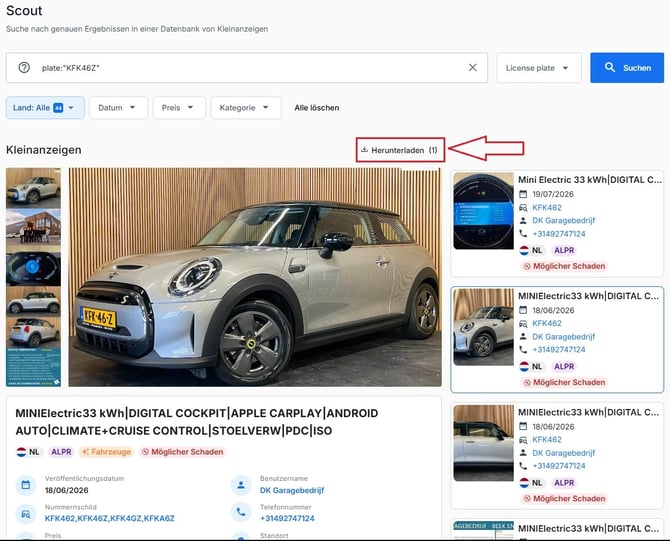
Task: Click the cockpit thumbnail in the 19/07/2026 card
Action: tap(483, 211)
